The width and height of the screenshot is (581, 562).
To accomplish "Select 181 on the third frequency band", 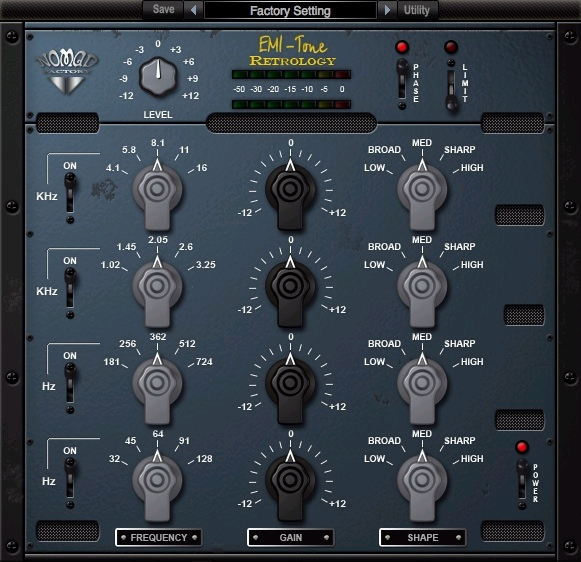I will [x=112, y=362].
